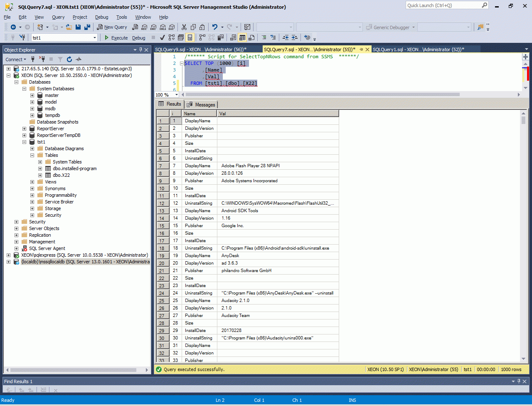The width and height of the screenshot is (532, 406).
Task: Click the Find in Files icon
Action: [480, 27]
